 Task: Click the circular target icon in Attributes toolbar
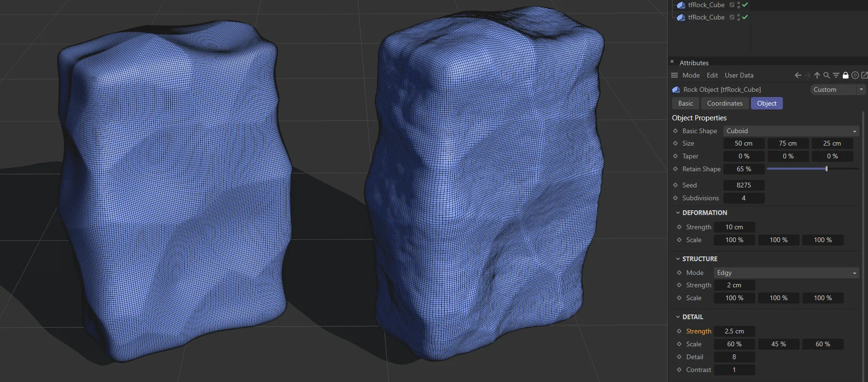click(x=855, y=75)
